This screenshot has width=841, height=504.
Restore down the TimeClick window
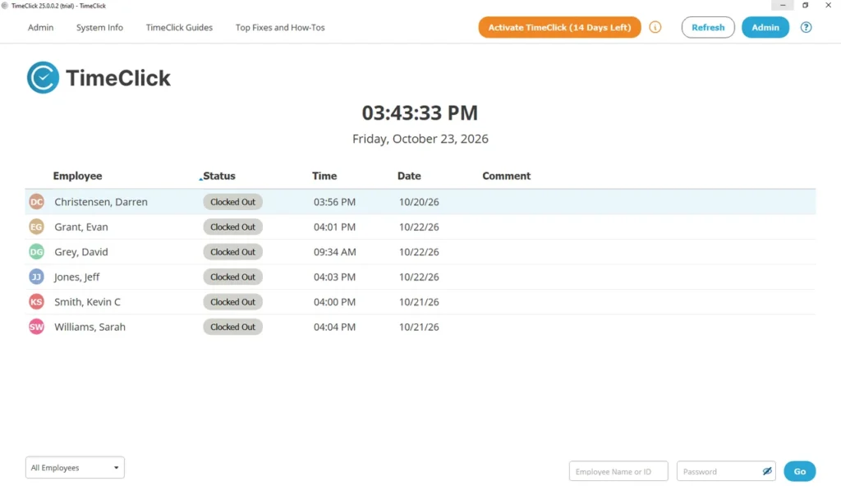tap(805, 6)
